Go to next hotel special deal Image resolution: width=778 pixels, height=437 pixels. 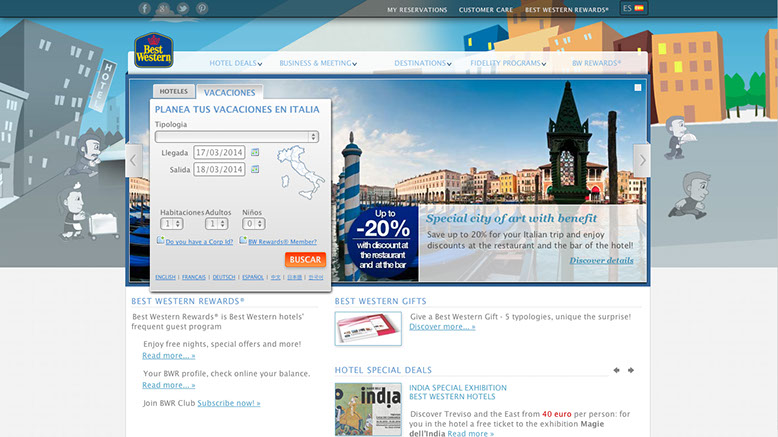tap(631, 370)
